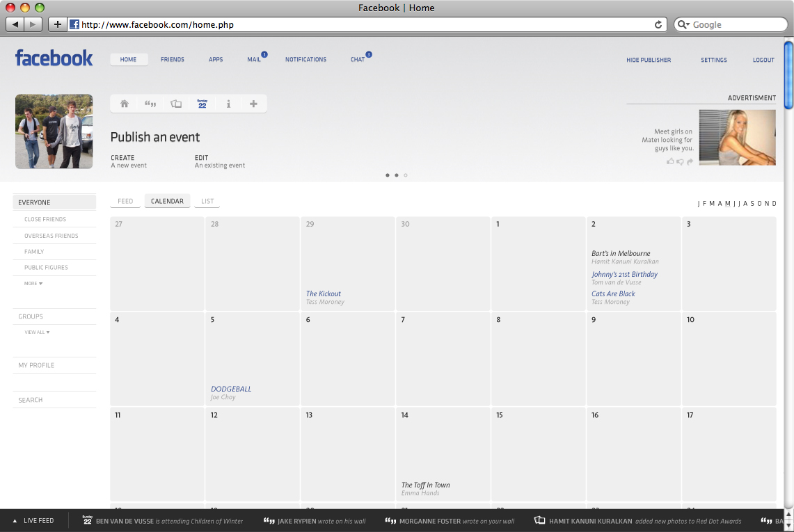Screen dimensions: 794x532
Task: Click photo icon beside Hamit Kanuni Kuralkan
Action: coord(540,520)
